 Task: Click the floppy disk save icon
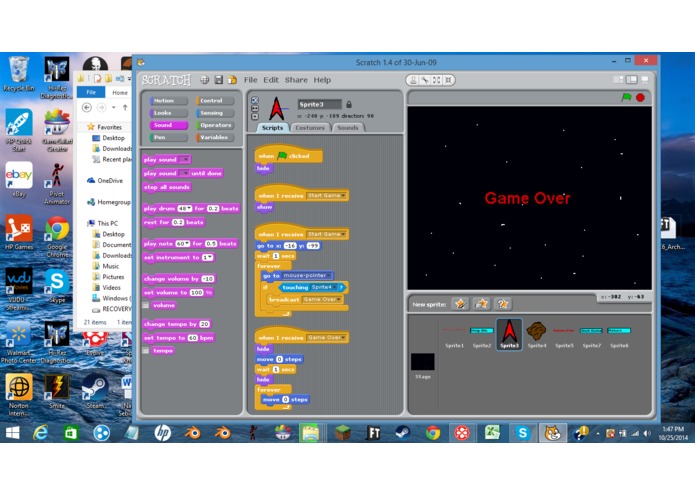[x=219, y=80]
